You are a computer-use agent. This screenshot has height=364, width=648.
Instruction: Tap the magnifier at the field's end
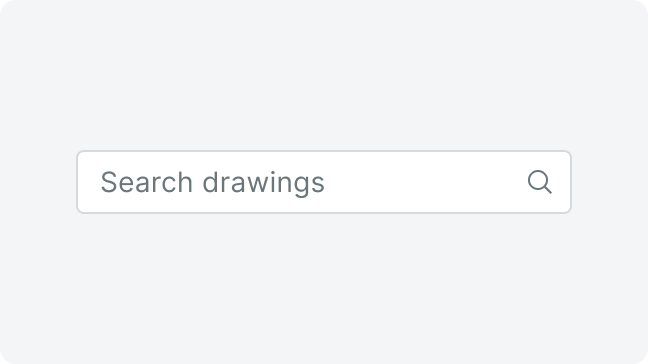(x=540, y=182)
